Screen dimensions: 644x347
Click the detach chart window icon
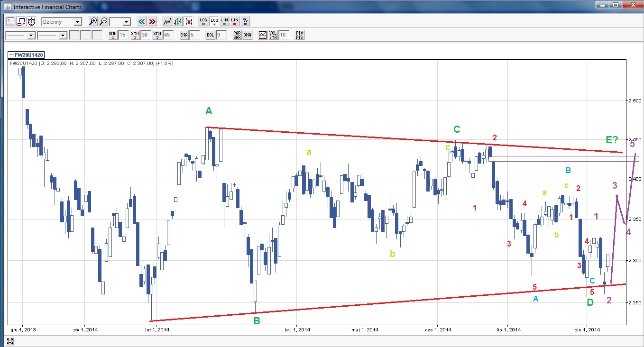(21, 21)
